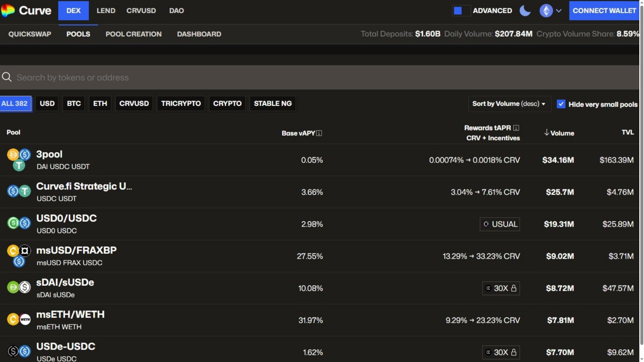Select the POOLS subtab
The image size is (644, 362).
[x=78, y=34]
